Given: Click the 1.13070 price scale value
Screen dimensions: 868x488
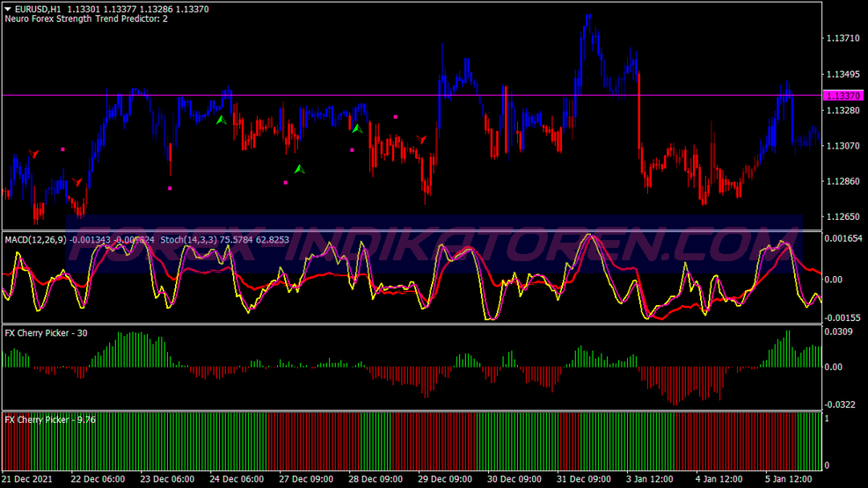Looking at the screenshot, I should (x=843, y=145).
